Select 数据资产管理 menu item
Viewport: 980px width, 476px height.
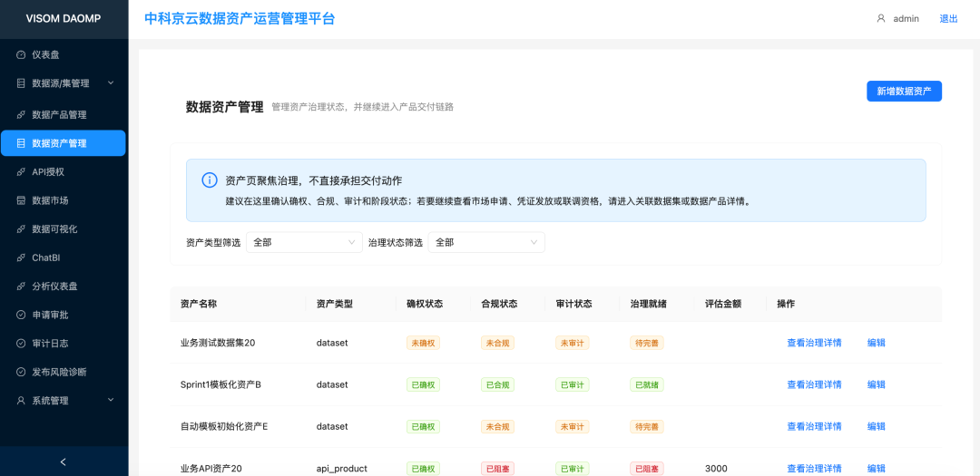(x=64, y=143)
